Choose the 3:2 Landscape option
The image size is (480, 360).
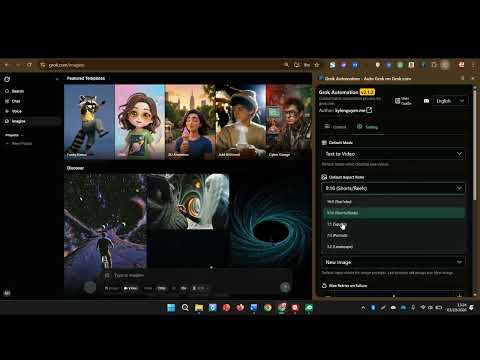click(394, 247)
